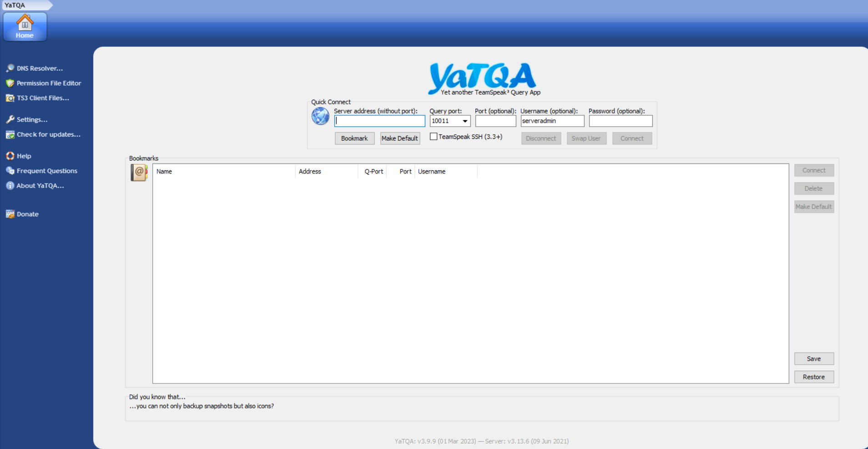Click the Bookmarks address book icon
The image size is (868, 449).
click(139, 173)
